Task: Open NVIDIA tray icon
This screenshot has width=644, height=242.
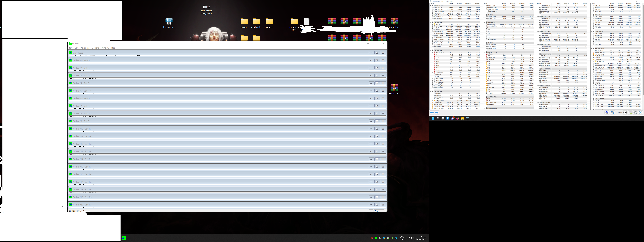Action: pyautogui.click(x=392, y=238)
